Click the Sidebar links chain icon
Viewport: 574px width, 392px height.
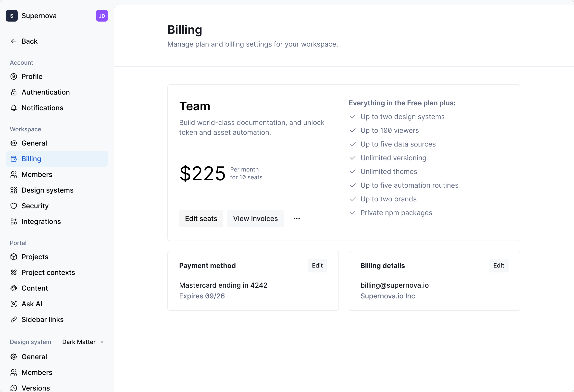click(14, 319)
